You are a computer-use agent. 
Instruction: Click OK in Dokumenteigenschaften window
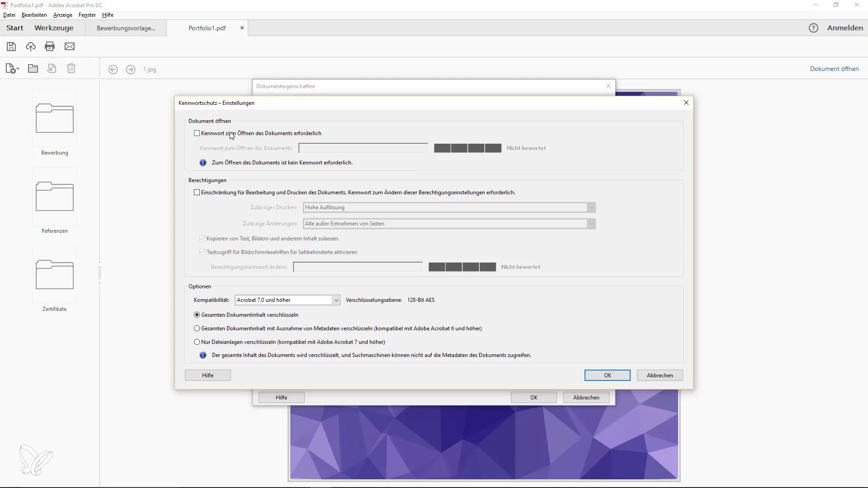[534, 398]
